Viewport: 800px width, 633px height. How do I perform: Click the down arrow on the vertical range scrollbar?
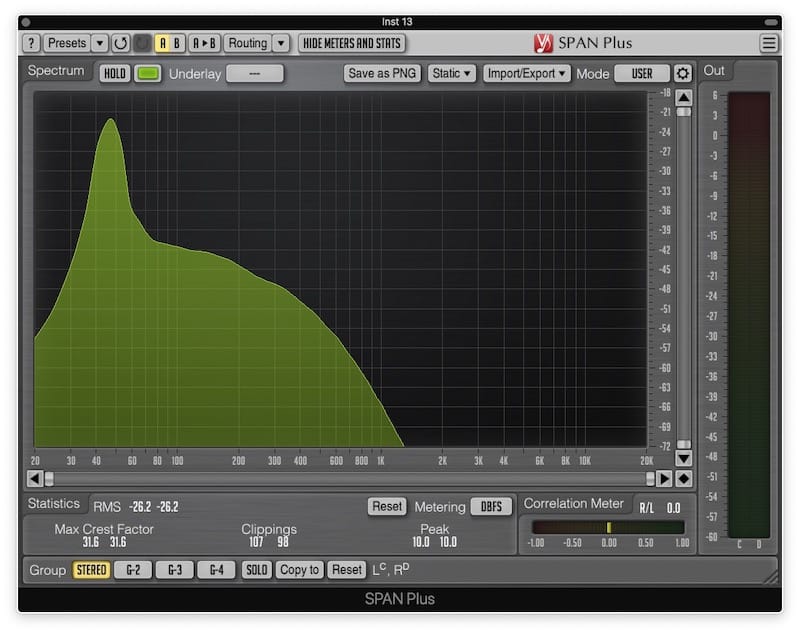pyautogui.click(x=684, y=458)
